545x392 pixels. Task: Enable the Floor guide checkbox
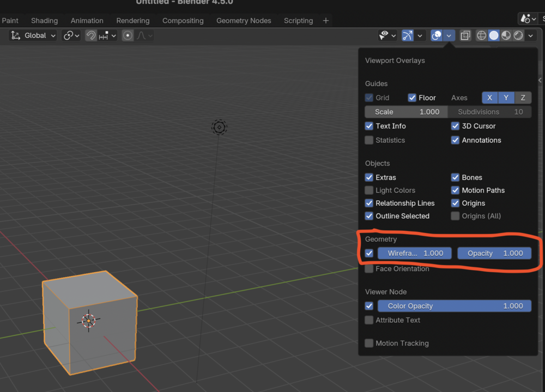[x=412, y=98]
